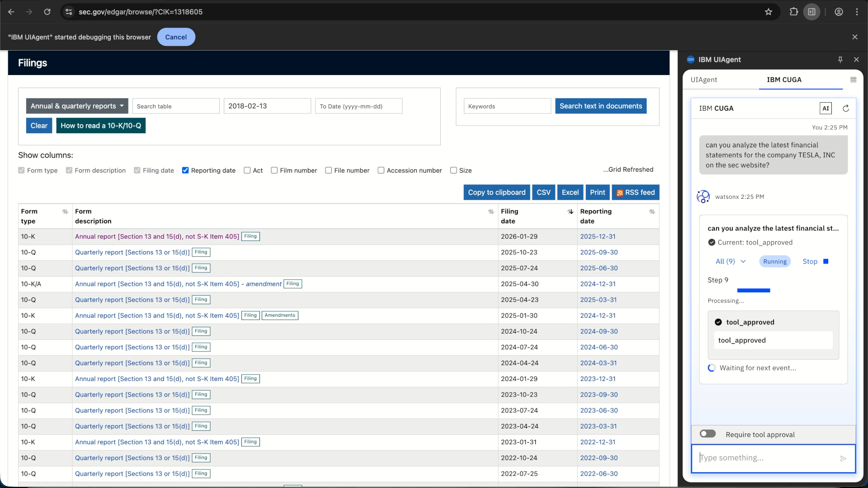Bookmark this page with the star icon
The image size is (868, 488).
(x=769, y=12)
